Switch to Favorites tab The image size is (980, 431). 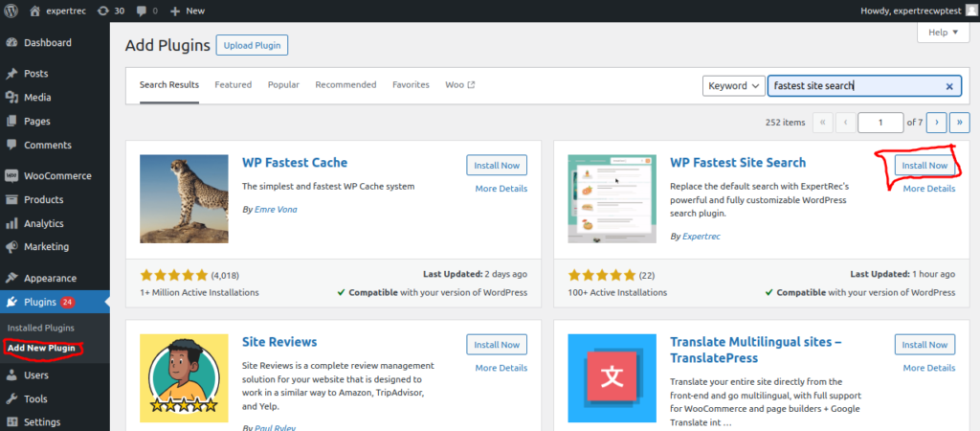[411, 85]
